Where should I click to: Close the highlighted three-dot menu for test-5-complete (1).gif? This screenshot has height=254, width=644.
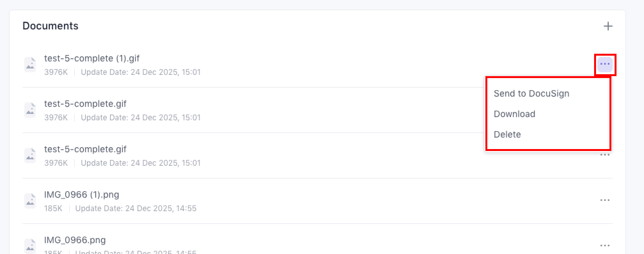(x=605, y=64)
